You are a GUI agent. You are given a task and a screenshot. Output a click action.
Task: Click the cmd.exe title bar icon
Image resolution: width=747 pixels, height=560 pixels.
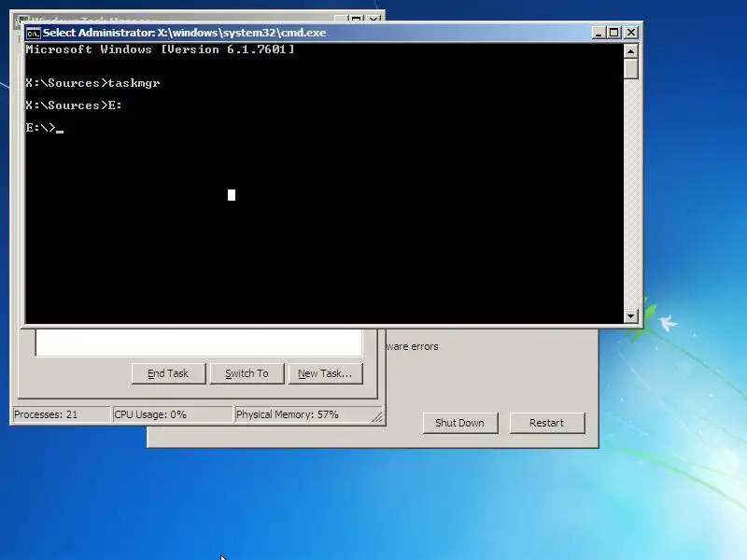[x=33, y=33]
